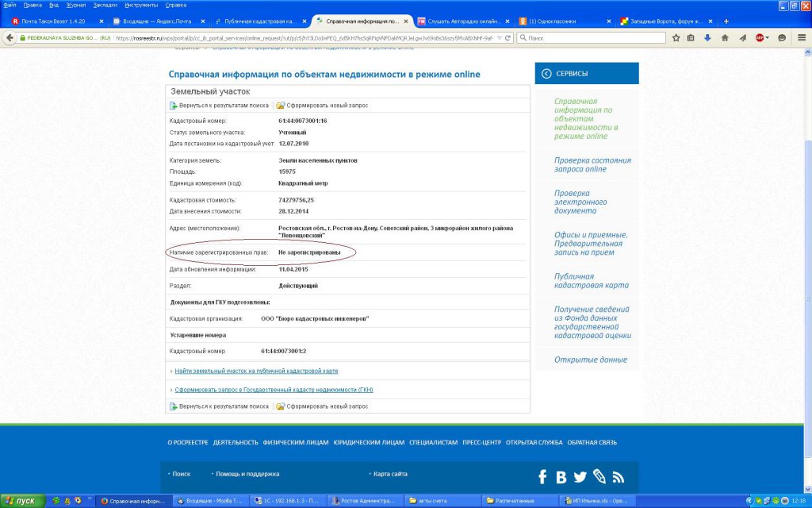Switch to 'акты счета' folder in taskbar

point(443,501)
